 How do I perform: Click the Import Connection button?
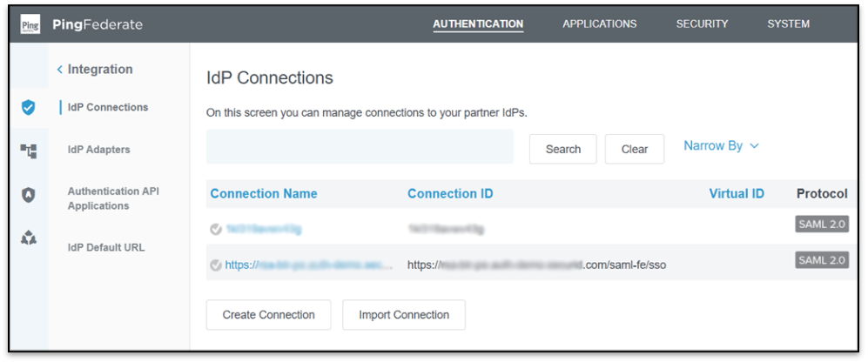[x=404, y=315]
